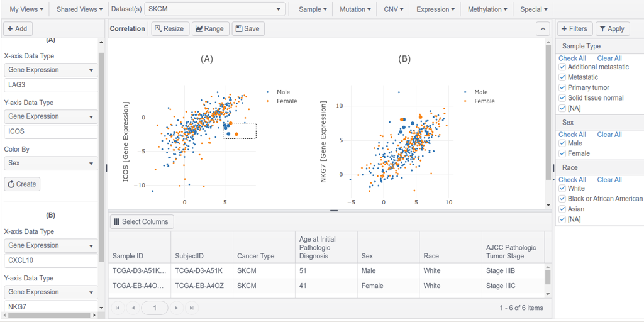
Task: Click the Resize chart button
Action: (170, 29)
